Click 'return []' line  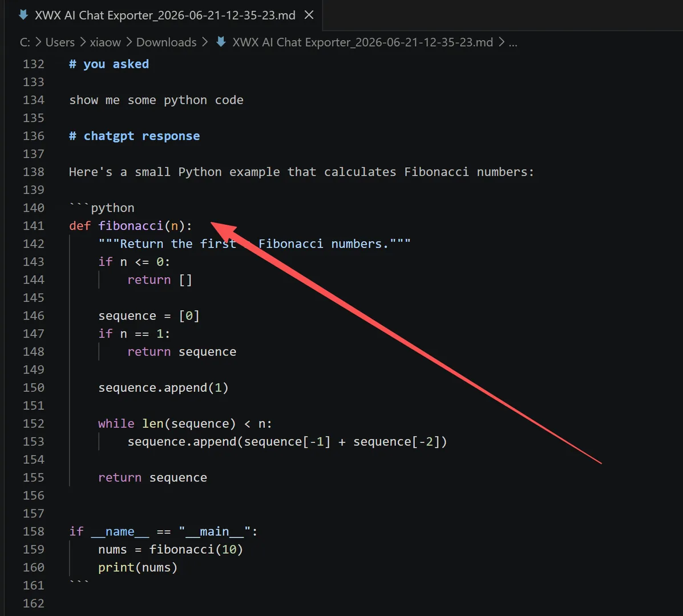159,280
